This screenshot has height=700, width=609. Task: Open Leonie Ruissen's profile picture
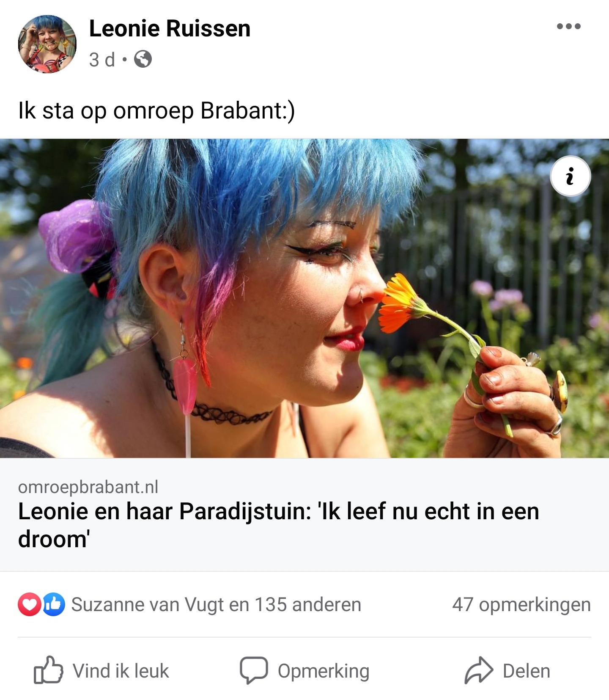click(x=47, y=44)
